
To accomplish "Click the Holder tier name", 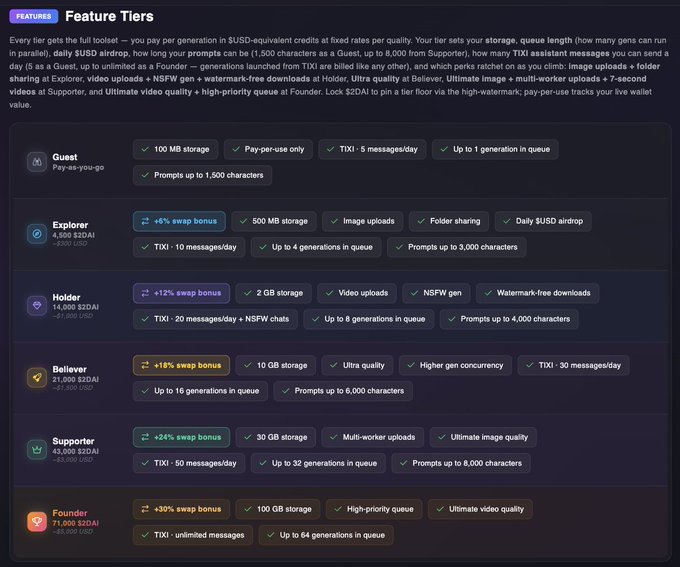I will click(x=66, y=297).
